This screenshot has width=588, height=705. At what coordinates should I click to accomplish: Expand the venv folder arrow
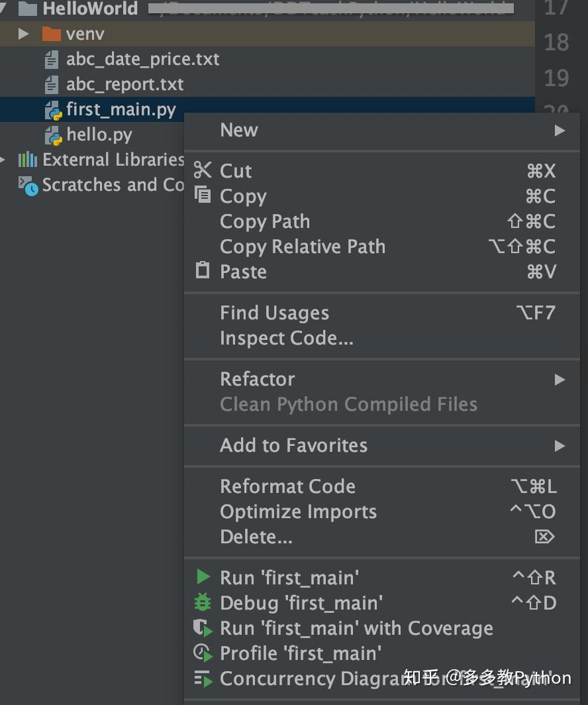tap(24, 33)
